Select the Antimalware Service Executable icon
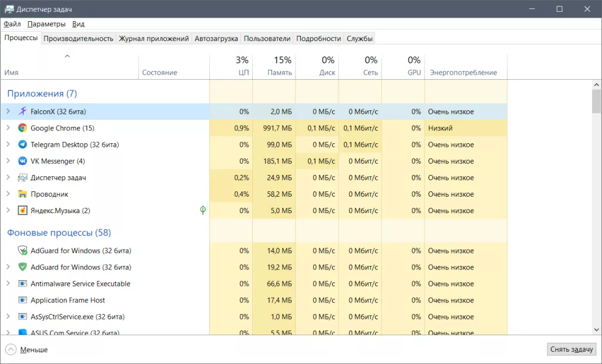This screenshot has width=602, height=364. 22,284
